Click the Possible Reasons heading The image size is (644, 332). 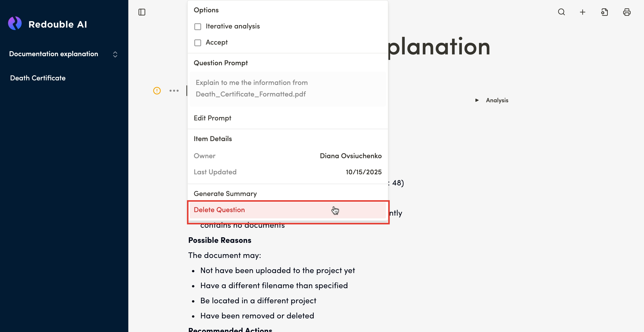(x=220, y=240)
